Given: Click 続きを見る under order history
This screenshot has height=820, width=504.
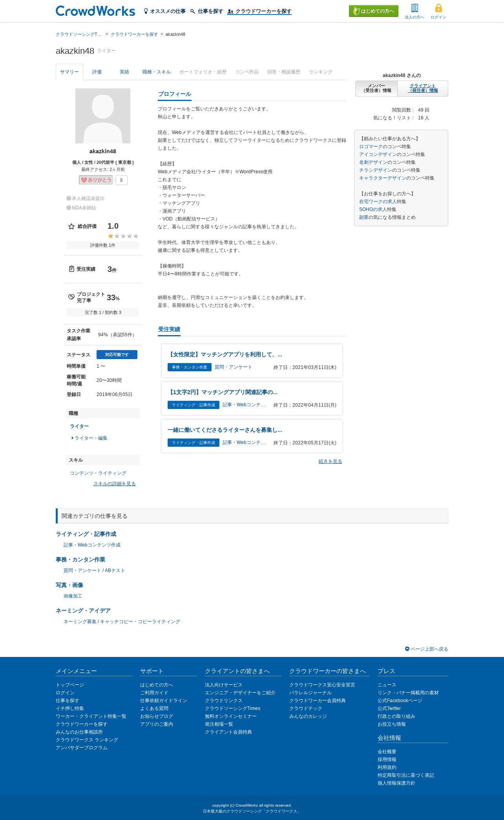Looking at the screenshot, I should [x=331, y=461].
